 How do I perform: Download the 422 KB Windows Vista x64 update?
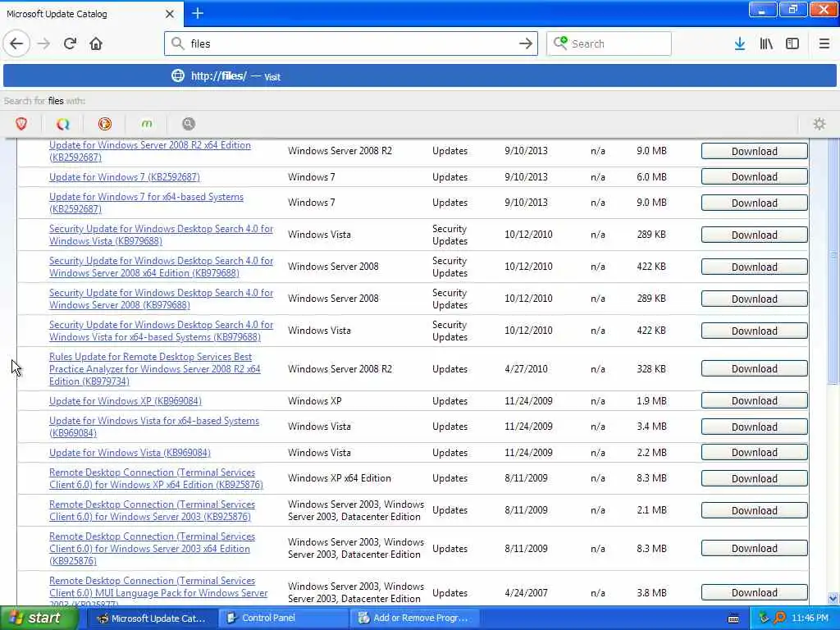click(x=755, y=331)
